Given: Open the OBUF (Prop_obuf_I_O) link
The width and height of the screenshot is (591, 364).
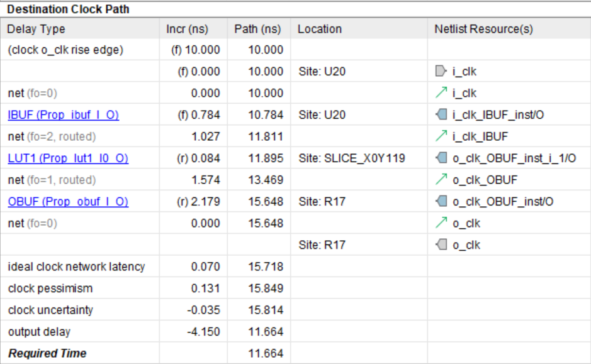Looking at the screenshot, I should click(x=67, y=202).
